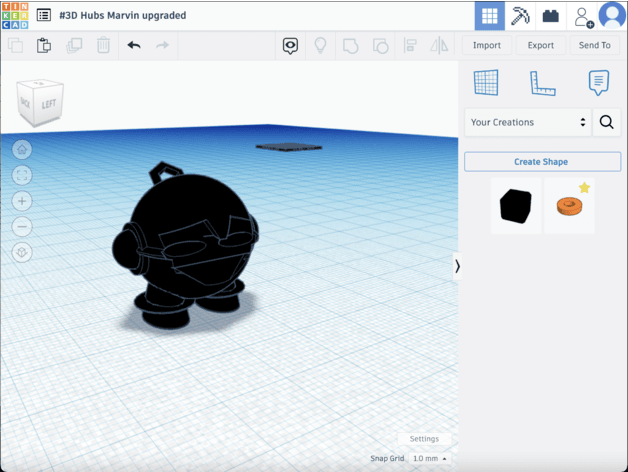The image size is (628, 472).
Task: Select the Ruler tool icon
Action: click(543, 83)
